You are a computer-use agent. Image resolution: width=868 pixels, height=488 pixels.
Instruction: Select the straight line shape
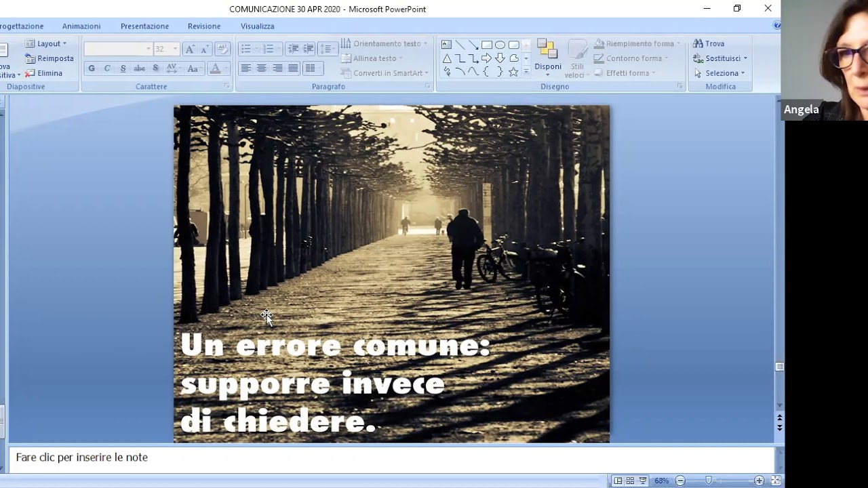(460, 45)
